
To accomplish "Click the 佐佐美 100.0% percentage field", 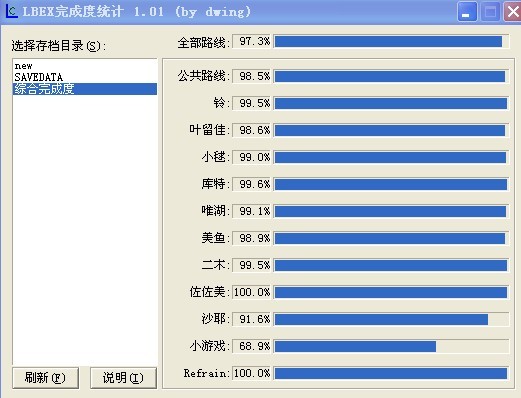I will [x=252, y=292].
